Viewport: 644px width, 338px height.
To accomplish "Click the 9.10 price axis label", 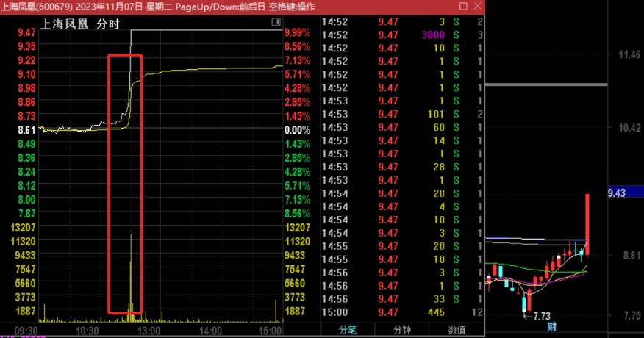I will (x=26, y=74).
